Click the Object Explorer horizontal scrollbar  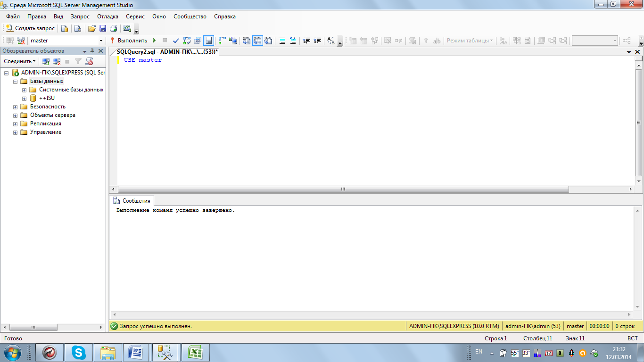33,327
